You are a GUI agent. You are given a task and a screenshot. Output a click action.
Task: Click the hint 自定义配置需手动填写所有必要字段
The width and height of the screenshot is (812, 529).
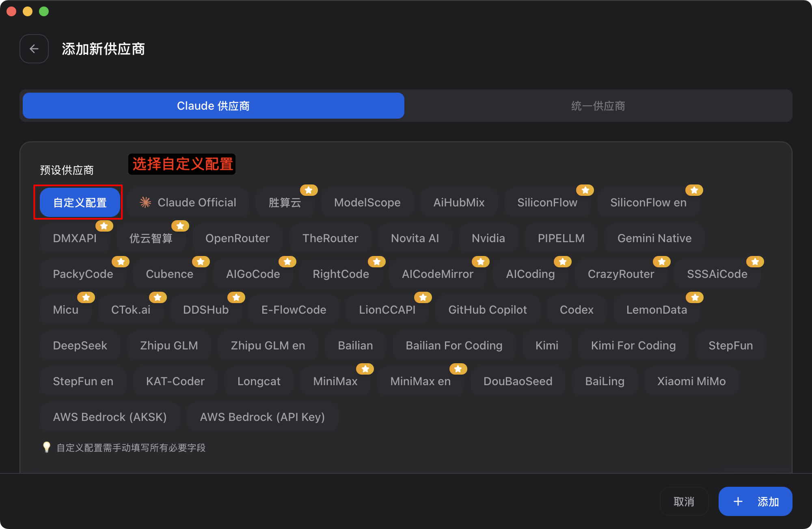coord(131,448)
